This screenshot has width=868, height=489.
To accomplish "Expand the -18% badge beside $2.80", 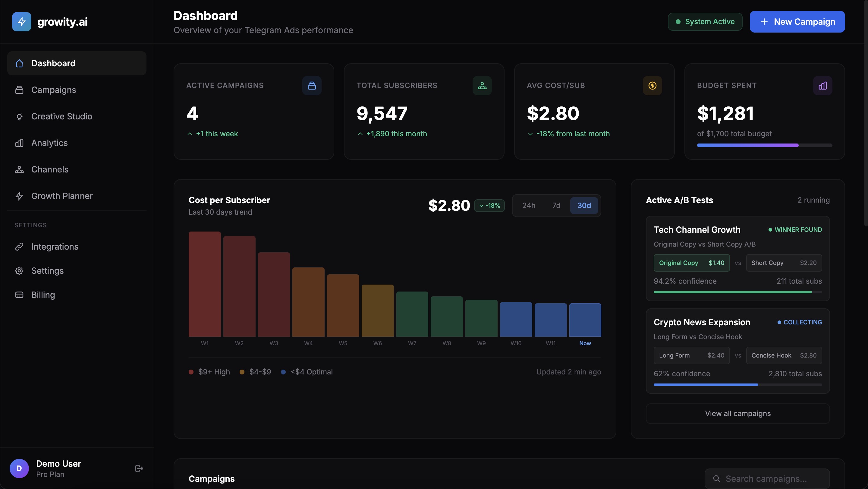I will tap(489, 206).
